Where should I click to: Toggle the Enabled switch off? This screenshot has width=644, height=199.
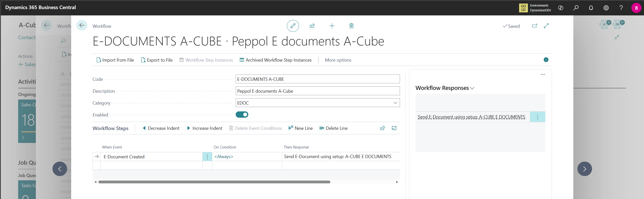(242, 115)
